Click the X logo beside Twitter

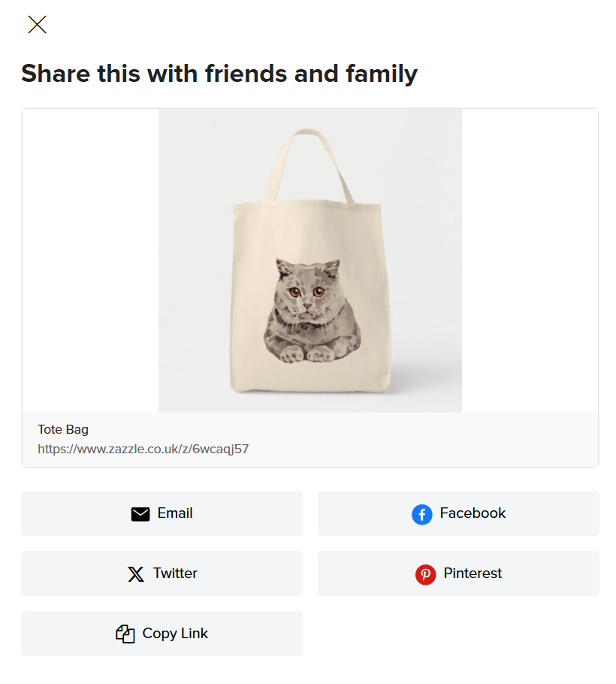[x=136, y=574]
